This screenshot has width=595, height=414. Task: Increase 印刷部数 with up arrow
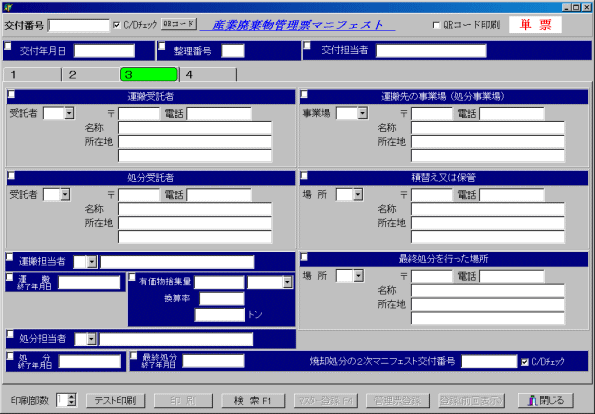pos(71,397)
